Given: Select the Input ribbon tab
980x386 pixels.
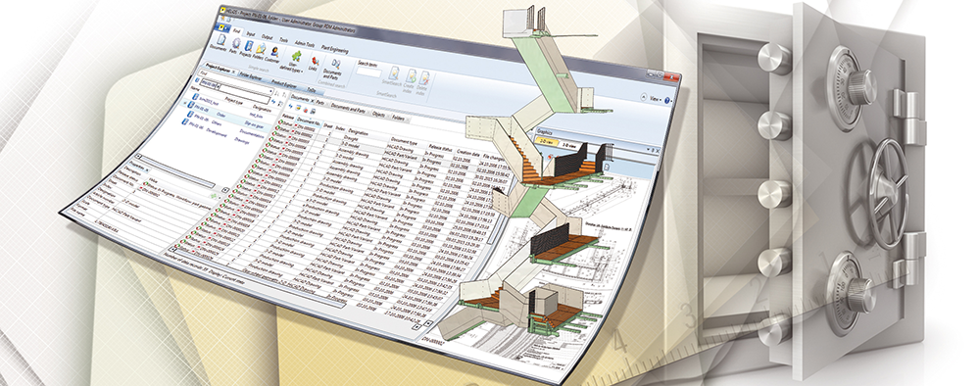Looking at the screenshot, I should pyautogui.click(x=251, y=34).
